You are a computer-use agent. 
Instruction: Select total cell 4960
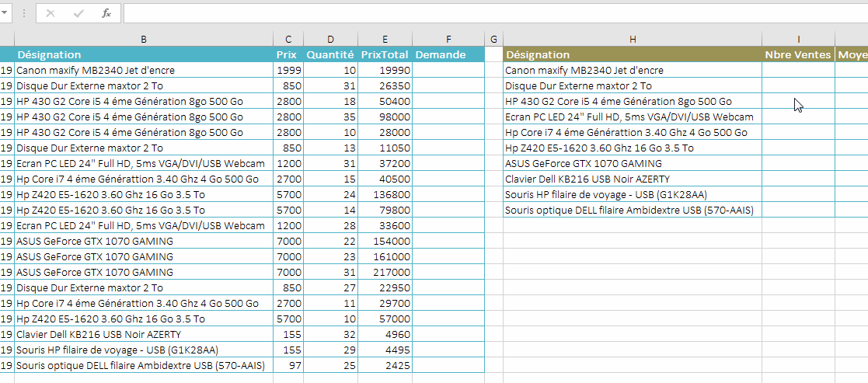(385, 334)
